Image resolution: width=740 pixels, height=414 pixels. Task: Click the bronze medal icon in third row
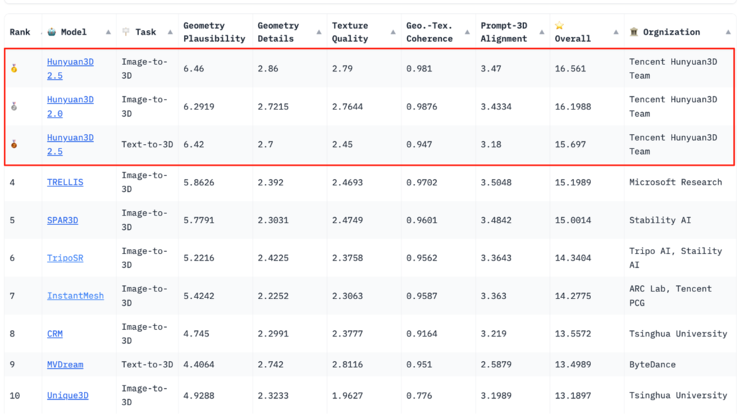click(14, 145)
